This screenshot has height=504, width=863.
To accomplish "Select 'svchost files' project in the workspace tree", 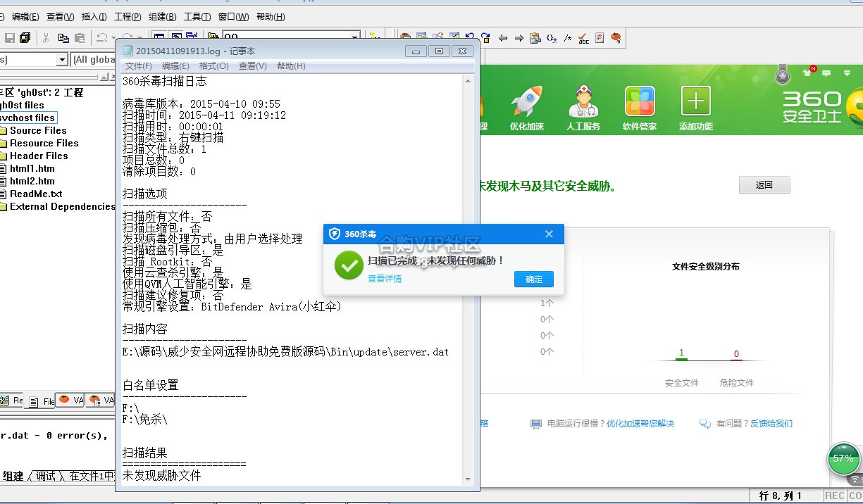I will 27,118.
